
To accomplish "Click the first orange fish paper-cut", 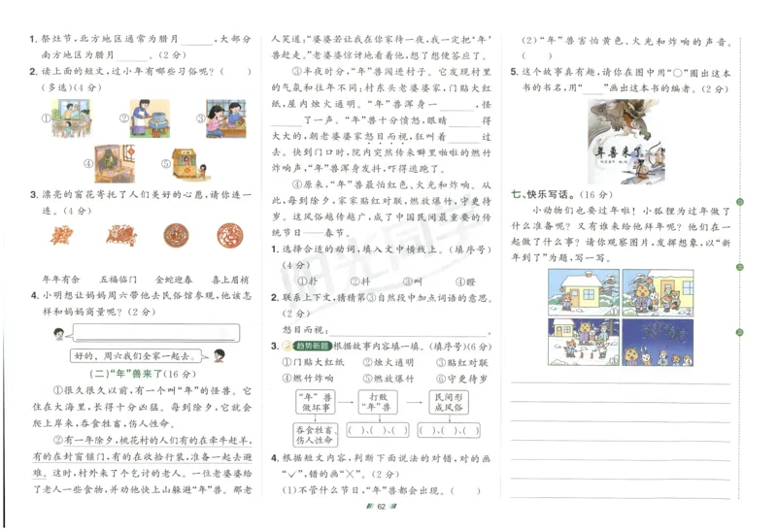I will pos(62,235).
